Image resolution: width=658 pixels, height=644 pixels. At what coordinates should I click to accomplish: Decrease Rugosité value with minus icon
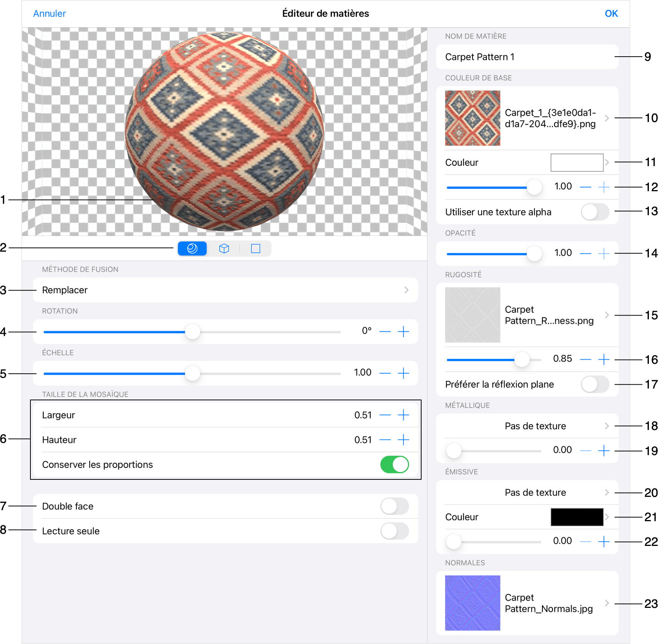tap(586, 359)
